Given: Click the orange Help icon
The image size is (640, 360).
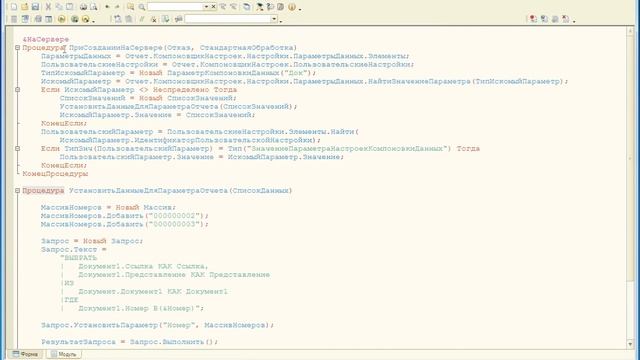Looking at the screenshot, I should click(292, 7).
